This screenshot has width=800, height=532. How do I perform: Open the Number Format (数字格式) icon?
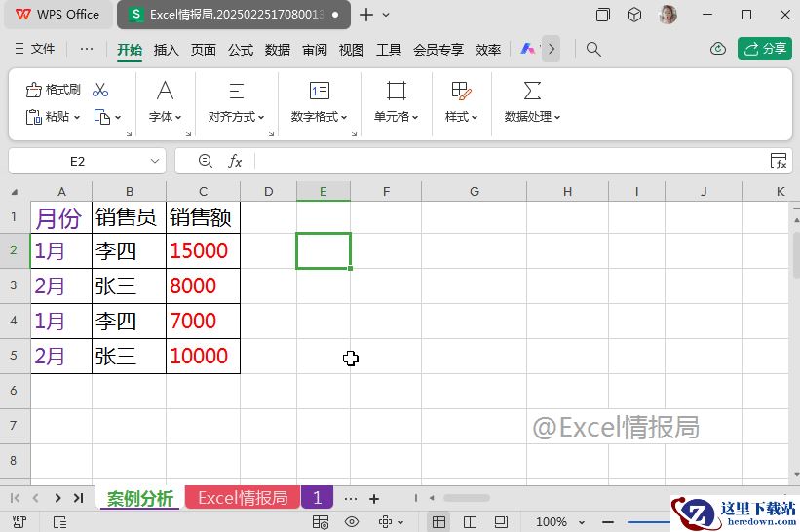pos(320,91)
